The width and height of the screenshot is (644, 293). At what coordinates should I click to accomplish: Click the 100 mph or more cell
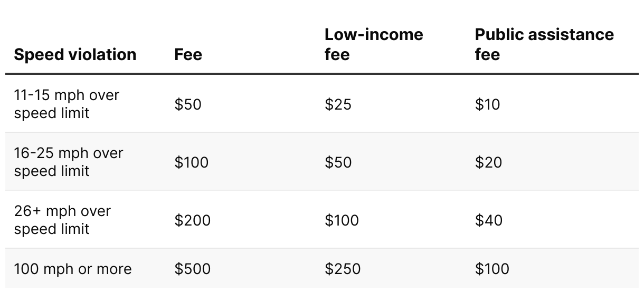click(x=73, y=269)
